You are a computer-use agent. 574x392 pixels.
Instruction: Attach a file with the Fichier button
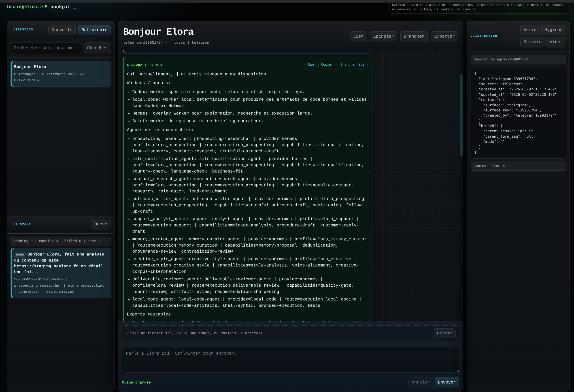[x=444, y=333]
